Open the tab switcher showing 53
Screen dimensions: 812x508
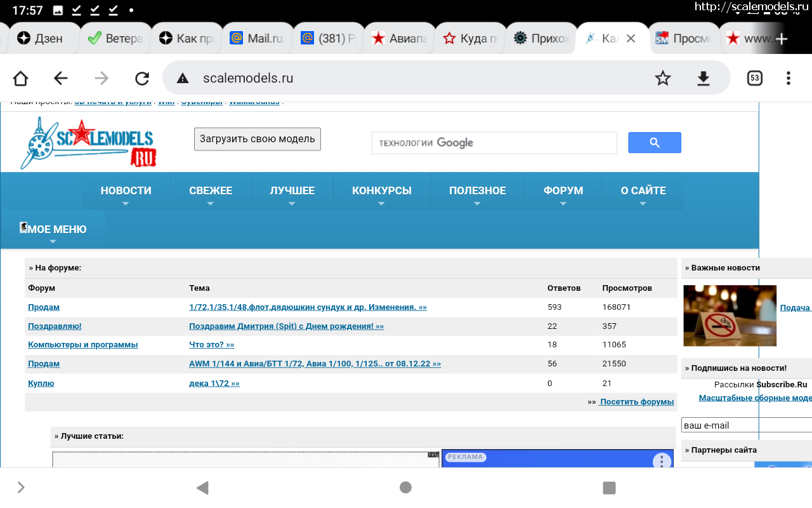754,78
